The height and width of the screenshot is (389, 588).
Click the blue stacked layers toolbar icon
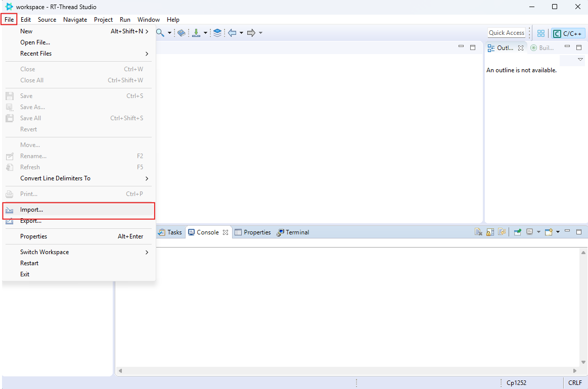[x=217, y=33]
